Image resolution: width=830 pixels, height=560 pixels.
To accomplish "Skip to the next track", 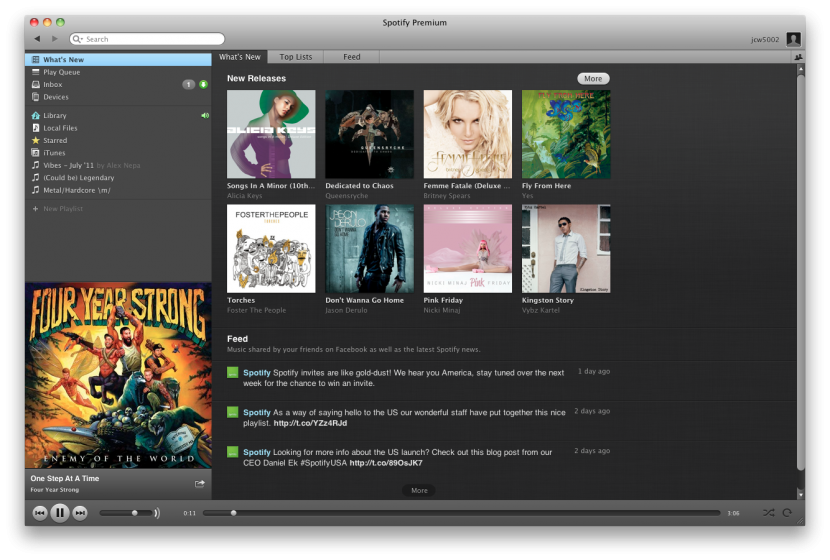I will (80, 513).
